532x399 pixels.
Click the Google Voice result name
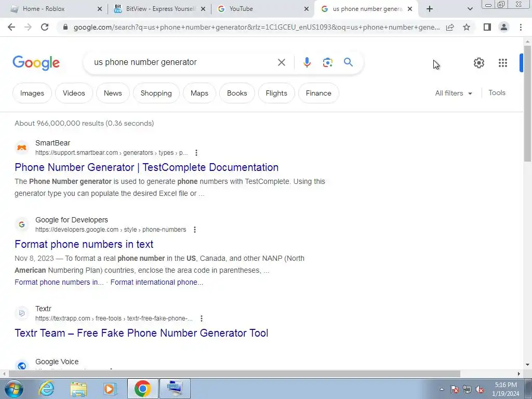(x=57, y=362)
